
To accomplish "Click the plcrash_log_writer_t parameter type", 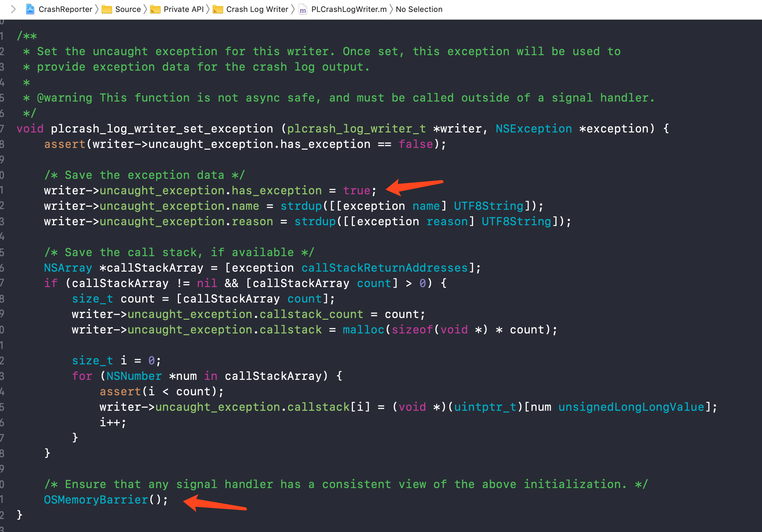I will coord(357,129).
